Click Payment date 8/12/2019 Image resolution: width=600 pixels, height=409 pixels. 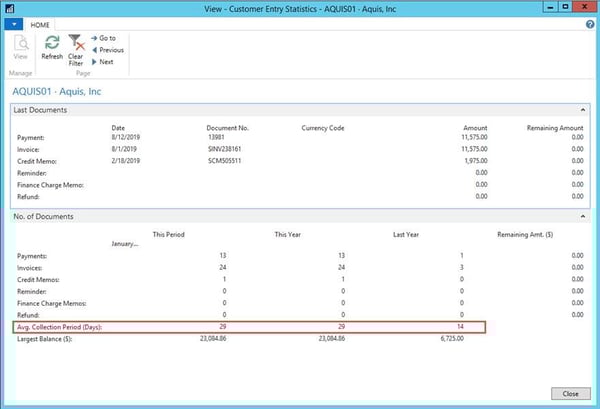pos(126,137)
